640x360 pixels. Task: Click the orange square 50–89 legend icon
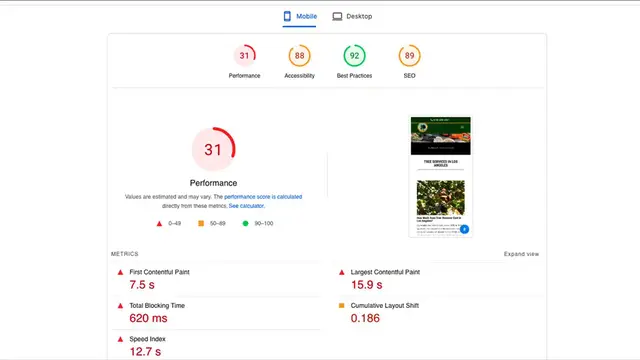coord(201,223)
